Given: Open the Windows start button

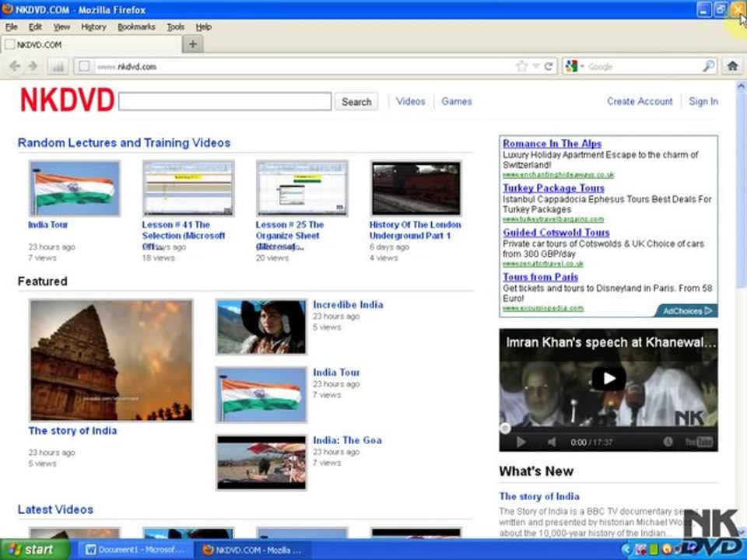Looking at the screenshot, I should (x=34, y=550).
